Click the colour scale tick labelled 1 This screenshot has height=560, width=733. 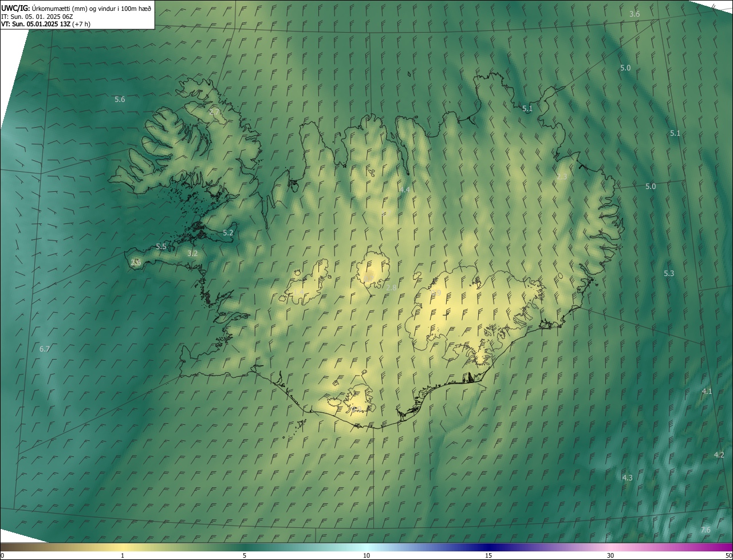pos(123,556)
